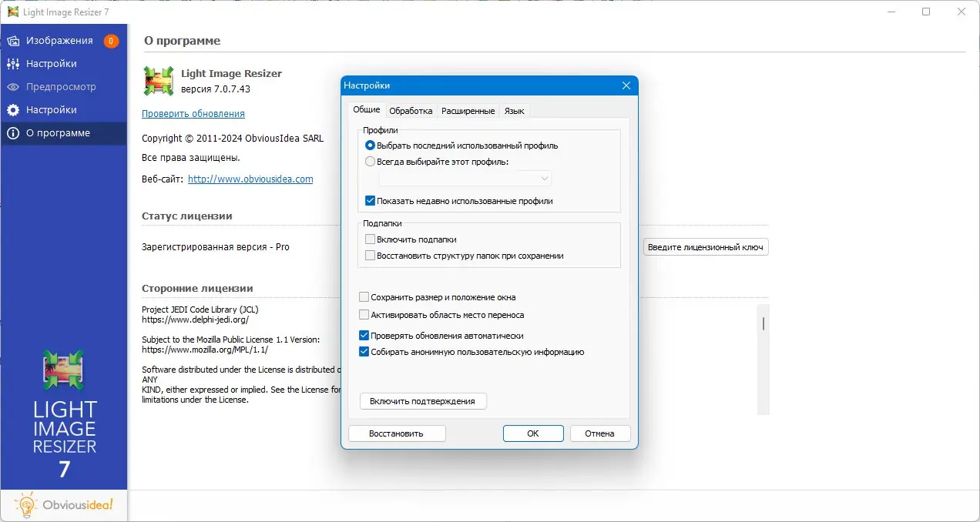Click the third-party licenses scrollbar thumb

(764, 323)
